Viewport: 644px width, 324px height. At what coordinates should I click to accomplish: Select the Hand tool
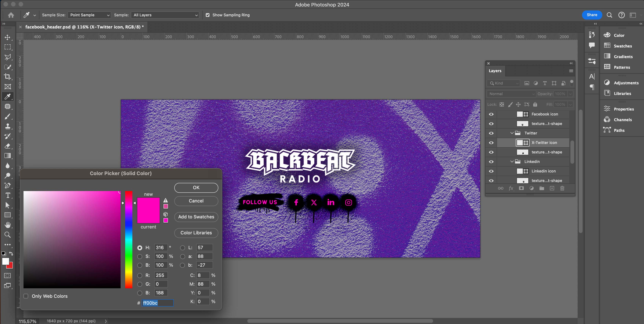pyautogui.click(x=8, y=225)
